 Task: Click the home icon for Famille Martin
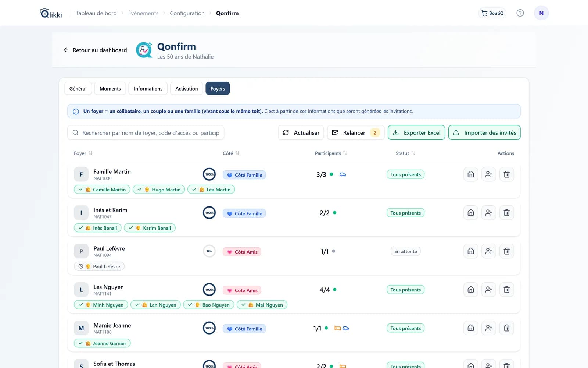click(x=471, y=174)
